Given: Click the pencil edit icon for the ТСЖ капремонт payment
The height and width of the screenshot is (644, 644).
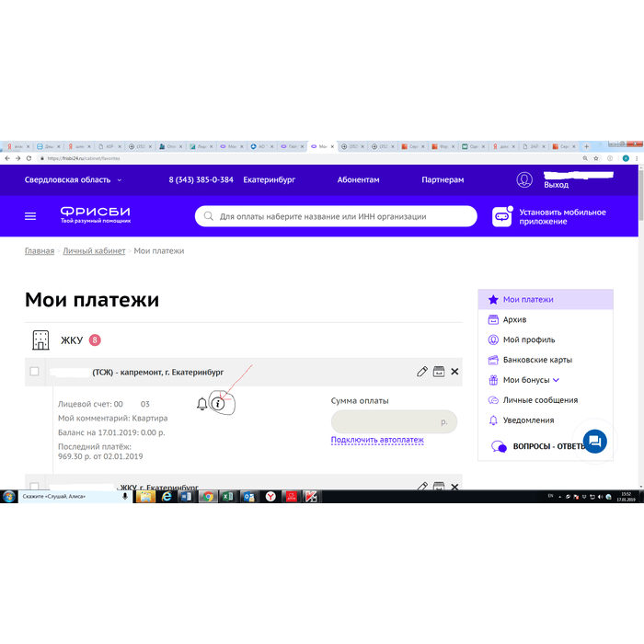Looking at the screenshot, I should point(422,372).
